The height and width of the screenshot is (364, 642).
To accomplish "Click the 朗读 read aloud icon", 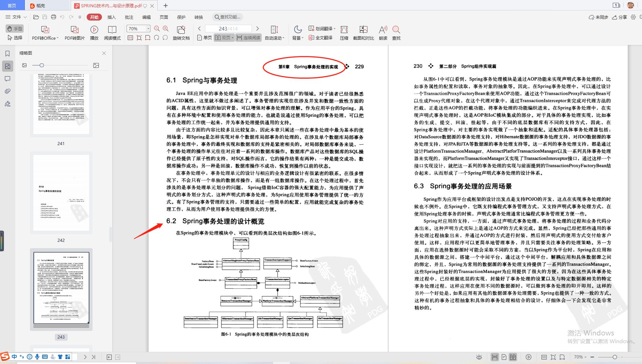I will (383, 29).
